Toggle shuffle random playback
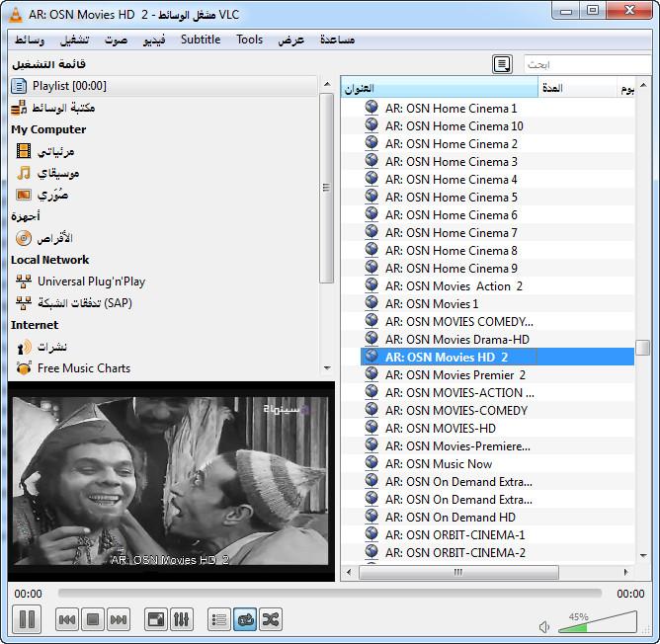The height and width of the screenshot is (644, 660). coord(271,619)
